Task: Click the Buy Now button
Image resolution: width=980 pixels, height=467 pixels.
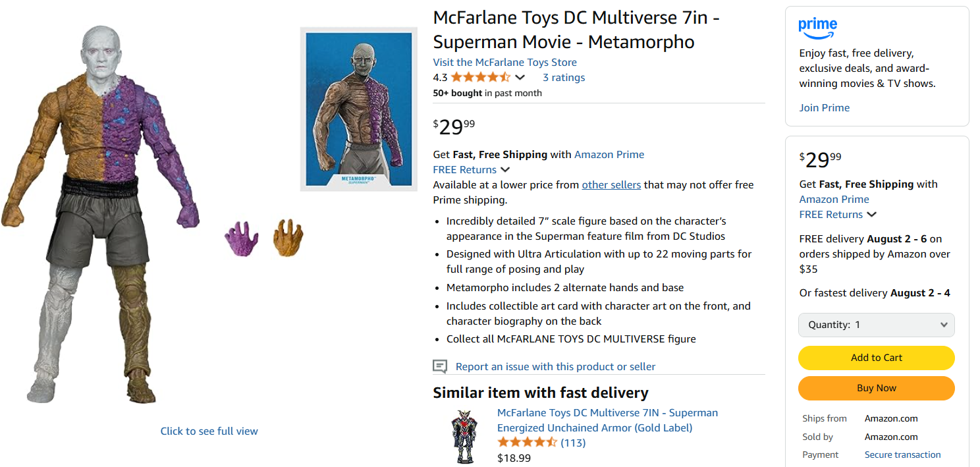Action: [876, 388]
